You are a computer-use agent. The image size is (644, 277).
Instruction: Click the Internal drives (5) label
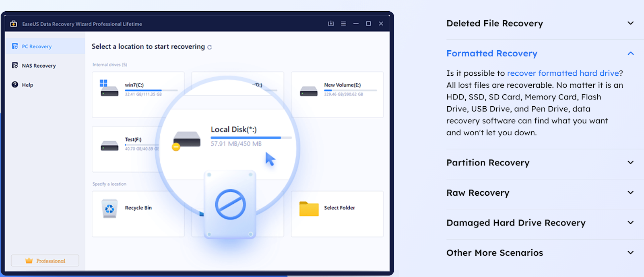(x=110, y=65)
